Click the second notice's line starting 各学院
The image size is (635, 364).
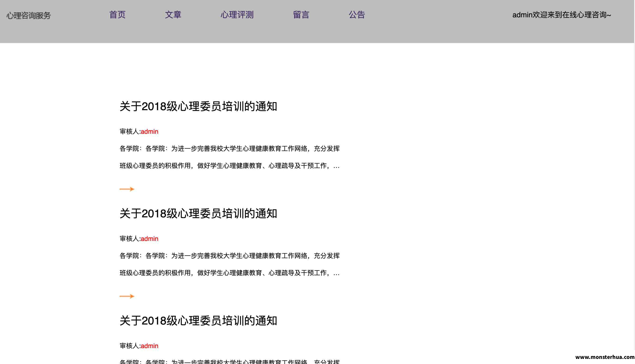(230, 256)
